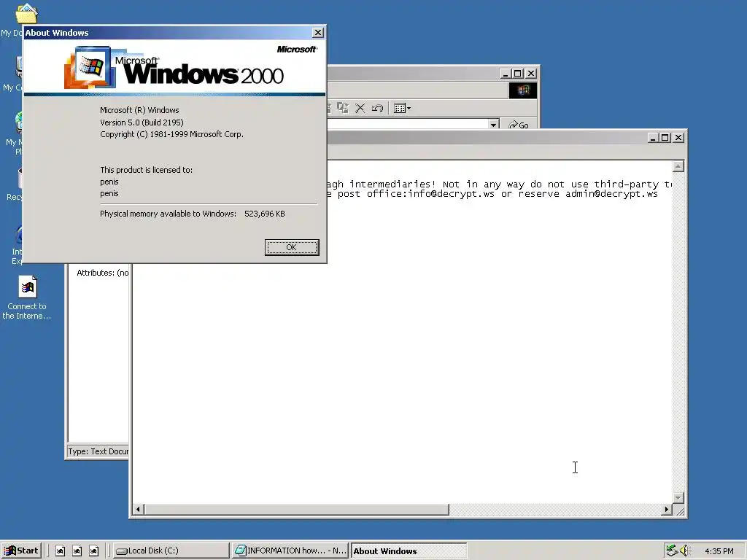
Task: Click memory value '523,696 KB'
Action: (264, 214)
